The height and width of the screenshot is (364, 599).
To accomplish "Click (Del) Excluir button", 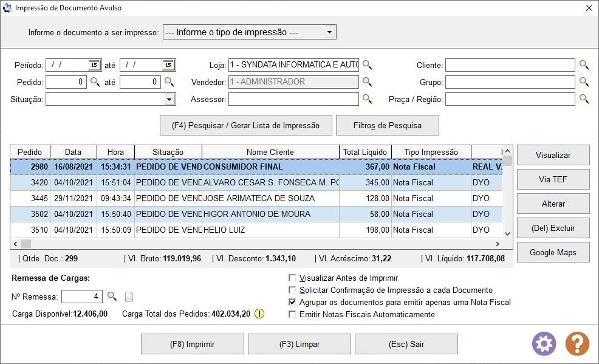I will coord(553,228).
